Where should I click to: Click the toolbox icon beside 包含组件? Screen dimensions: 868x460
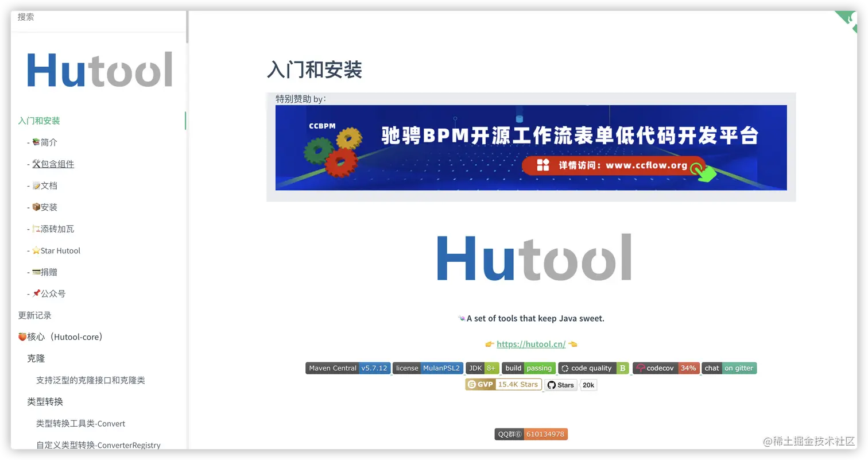point(37,164)
